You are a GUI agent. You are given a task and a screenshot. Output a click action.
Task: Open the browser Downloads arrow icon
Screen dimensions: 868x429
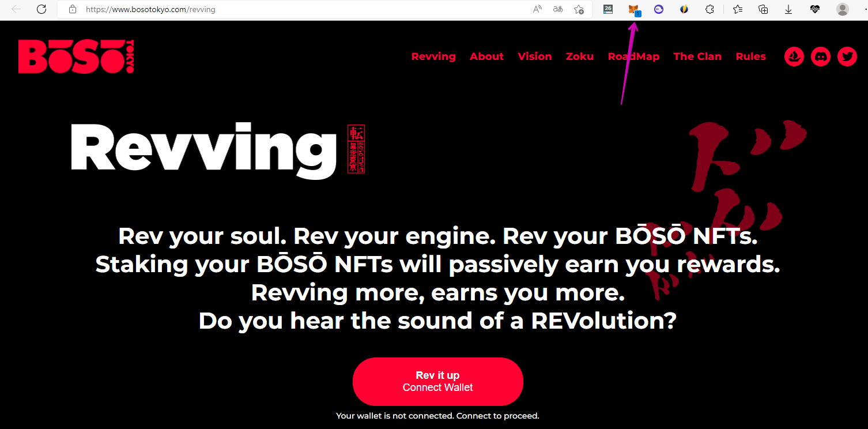(x=788, y=9)
